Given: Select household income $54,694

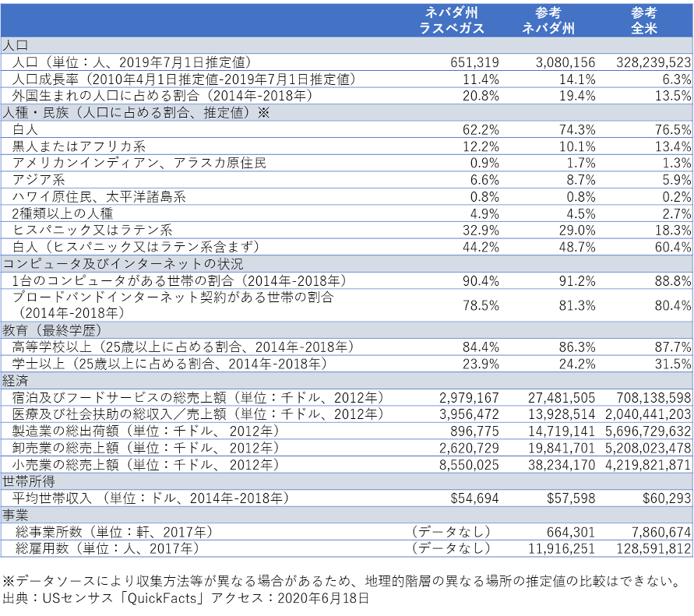Looking at the screenshot, I should coord(474,498).
